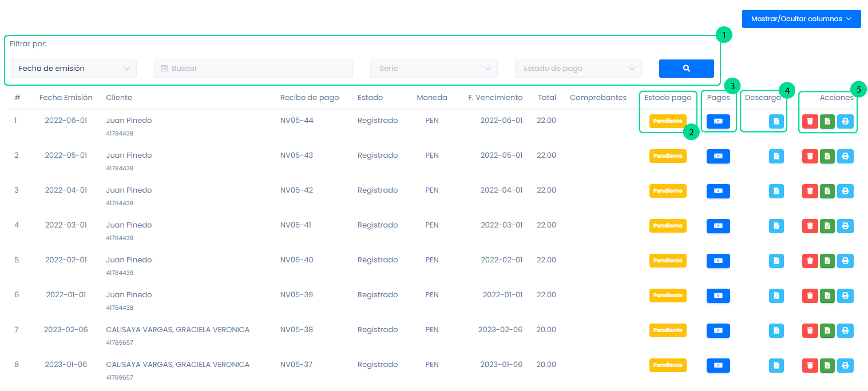Click Pendiente badge for receipt NV05-43
The image size is (868, 391).
pyautogui.click(x=668, y=156)
